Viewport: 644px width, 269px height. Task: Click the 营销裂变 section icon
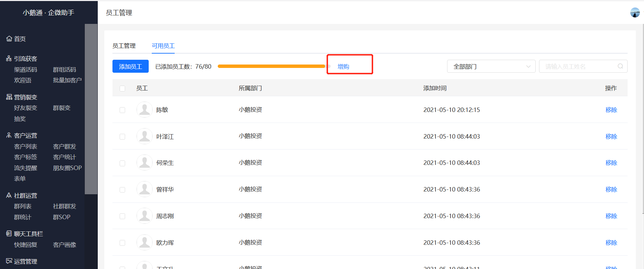(x=9, y=97)
